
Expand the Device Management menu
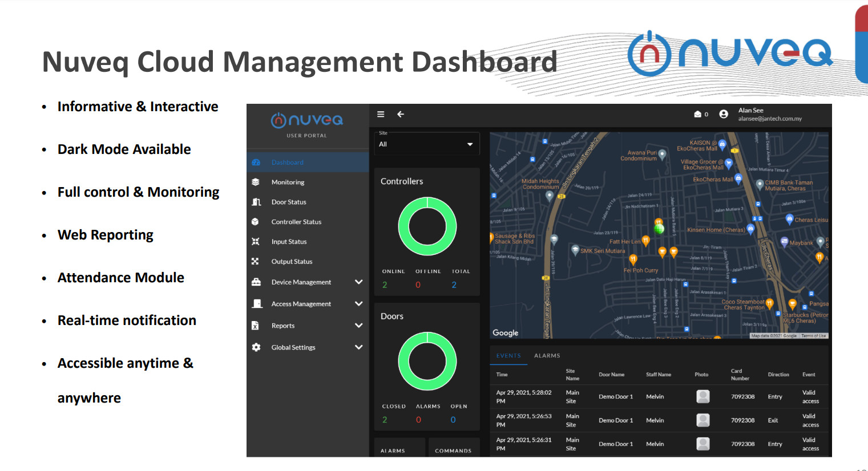coord(358,282)
